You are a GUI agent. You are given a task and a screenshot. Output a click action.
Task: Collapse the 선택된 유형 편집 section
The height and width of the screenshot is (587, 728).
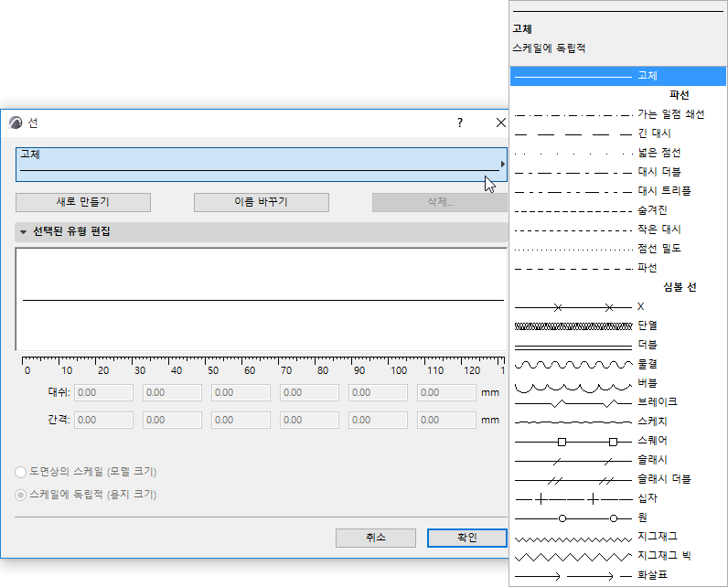tap(23, 231)
